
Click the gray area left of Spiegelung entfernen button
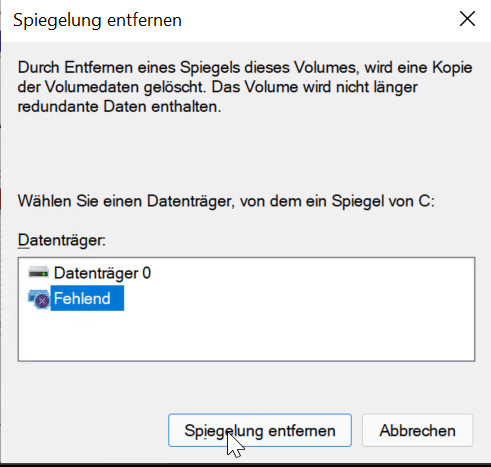coord(87,430)
